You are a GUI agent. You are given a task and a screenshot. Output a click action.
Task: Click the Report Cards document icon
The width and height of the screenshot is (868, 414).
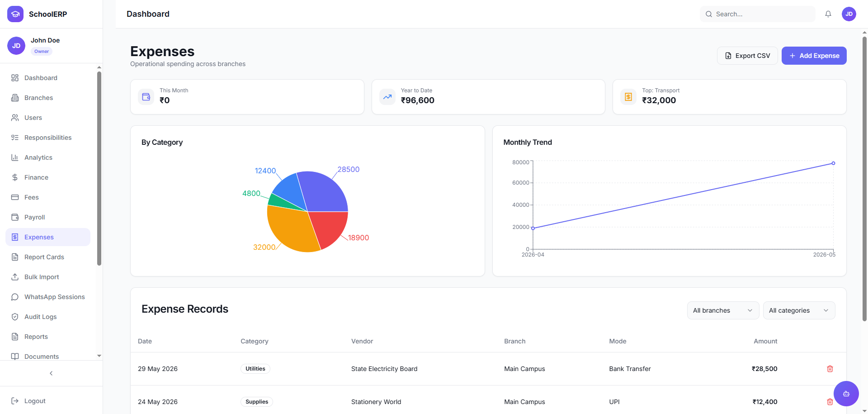click(15, 257)
